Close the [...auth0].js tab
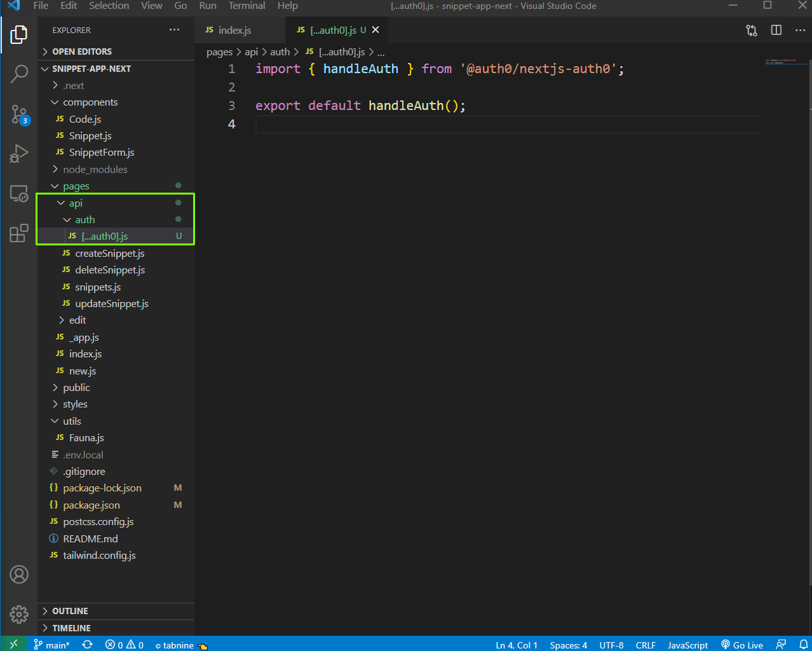Screen dimensions: 812x651 [x=376, y=30]
